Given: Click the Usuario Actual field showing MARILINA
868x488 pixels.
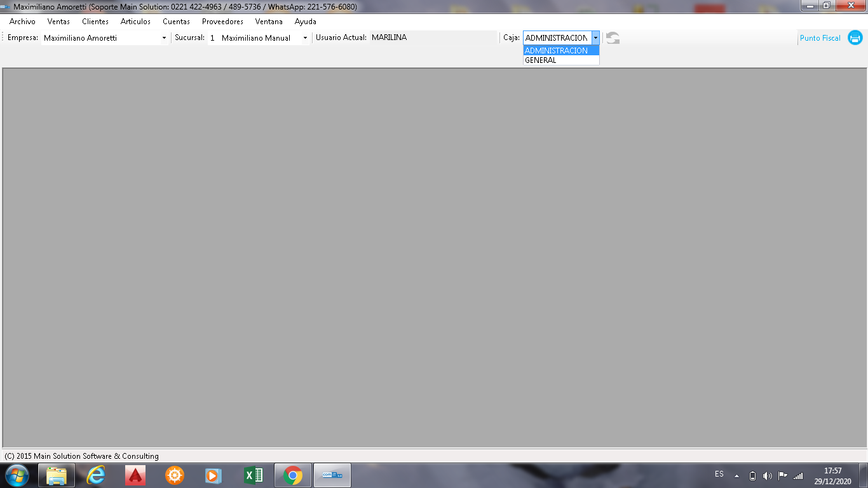Looking at the screenshot, I should point(433,37).
